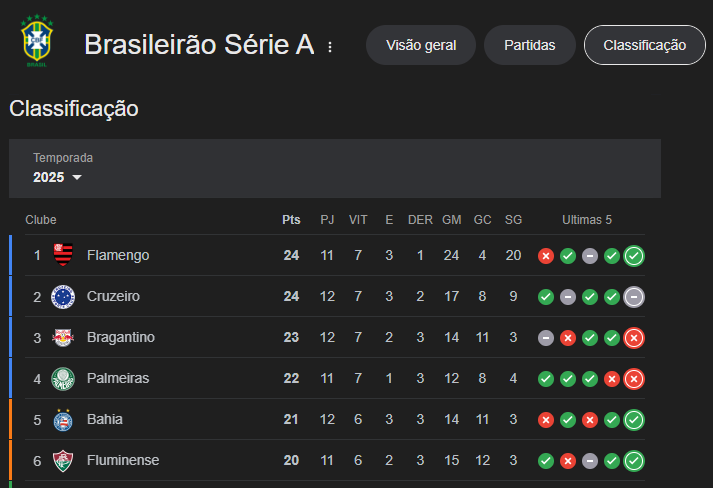Click the Bragantino team crest
Image resolution: width=713 pixels, height=488 pixels.
coord(63,337)
